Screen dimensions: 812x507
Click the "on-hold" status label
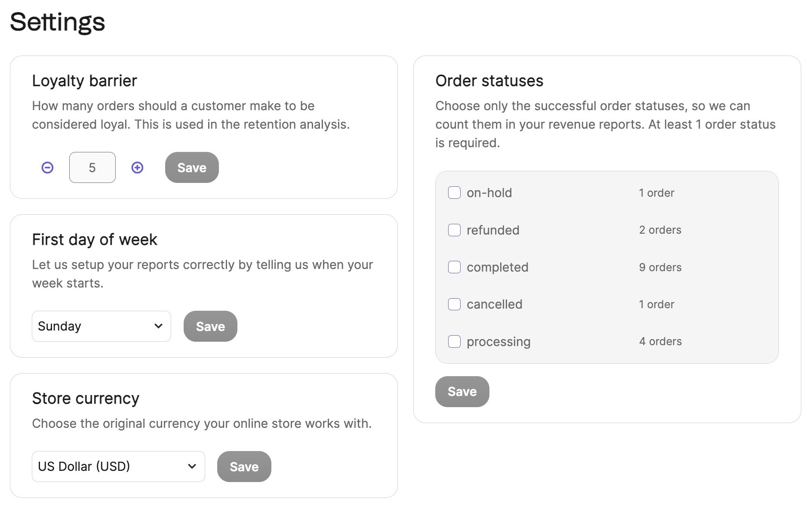pyautogui.click(x=489, y=193)
